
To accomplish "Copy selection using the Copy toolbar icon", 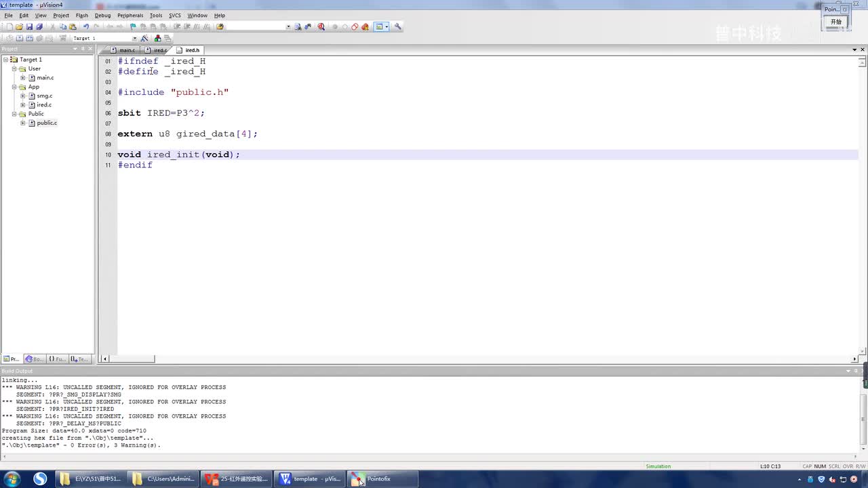I will pyautogui.click(x=63, y=27).
